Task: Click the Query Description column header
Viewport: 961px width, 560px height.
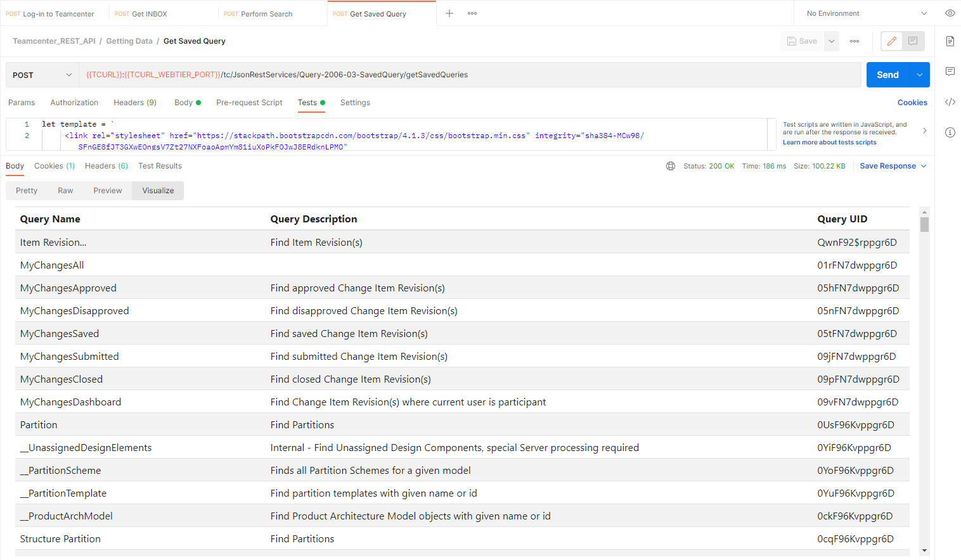Action: pyautogui.click(x=314, y=219)
